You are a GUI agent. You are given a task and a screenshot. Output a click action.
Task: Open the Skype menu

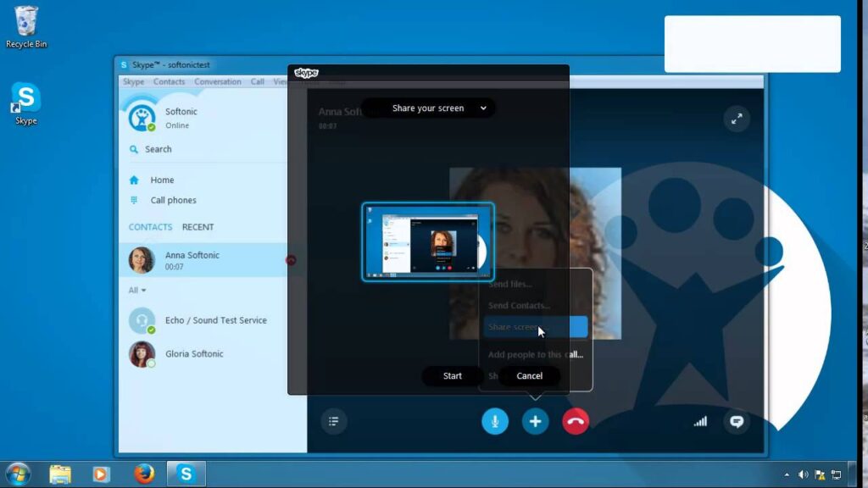point(133,81)
